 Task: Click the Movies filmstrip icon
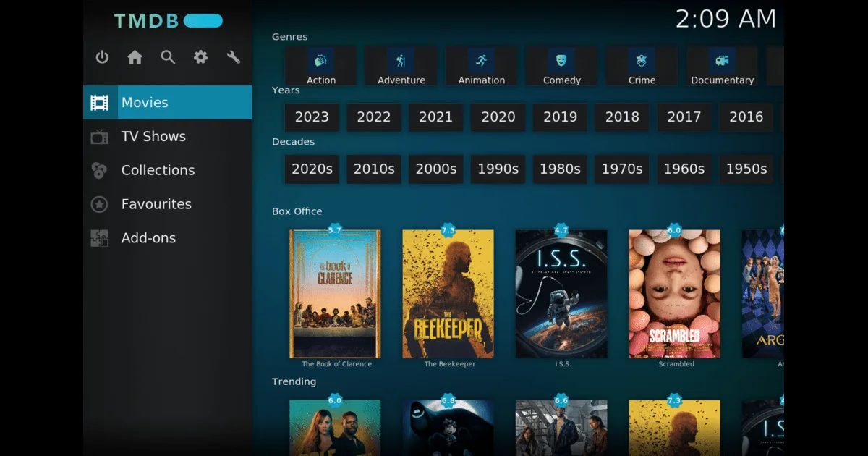coord(99,102)
